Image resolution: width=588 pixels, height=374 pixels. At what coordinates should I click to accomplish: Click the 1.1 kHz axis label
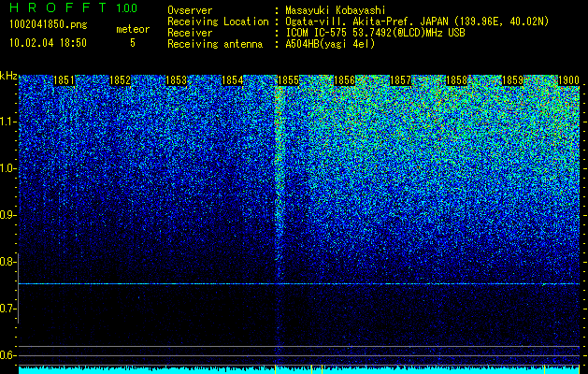click(x=7, y=122)
